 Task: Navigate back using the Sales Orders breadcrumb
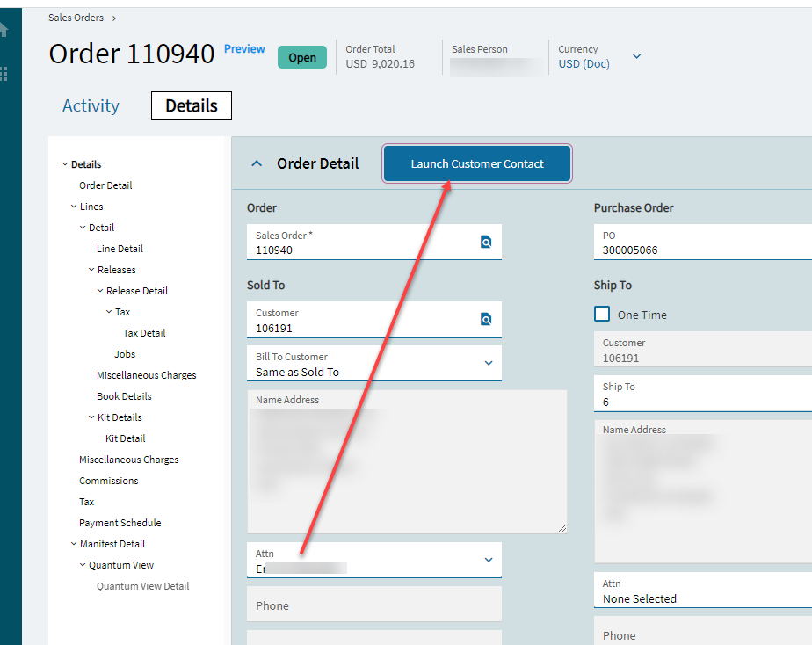point(76,17)
